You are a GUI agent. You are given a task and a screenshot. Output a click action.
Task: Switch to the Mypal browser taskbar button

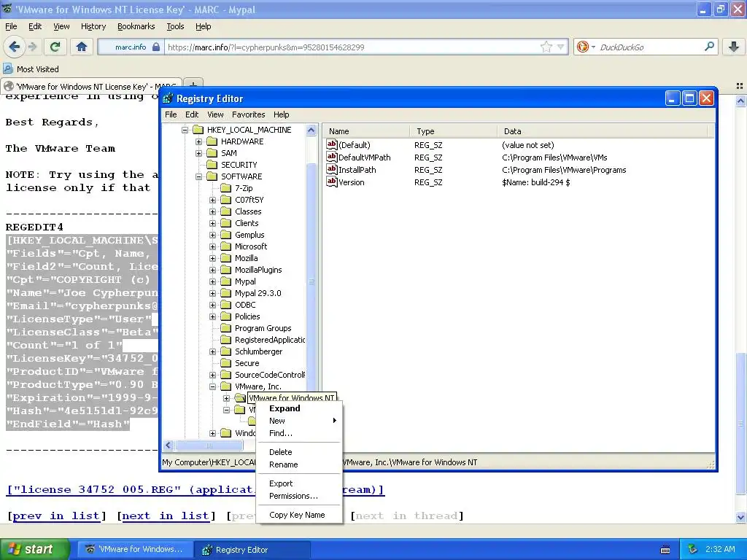135,550
